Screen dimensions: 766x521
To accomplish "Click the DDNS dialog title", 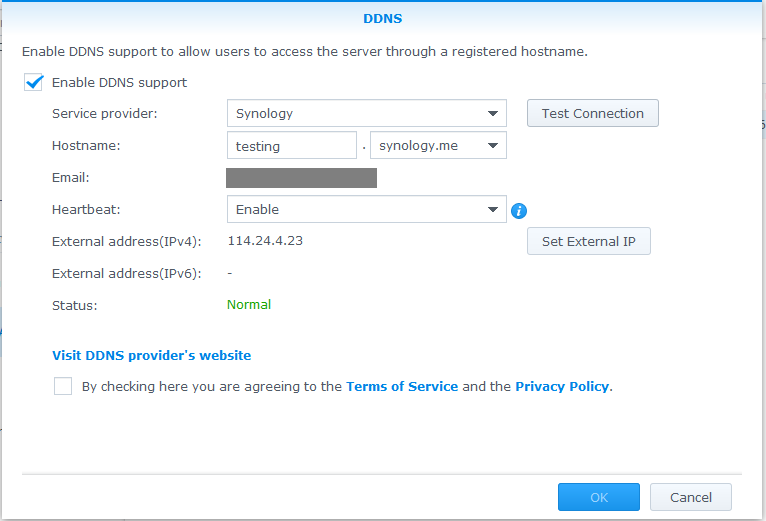I will (383, 18).
